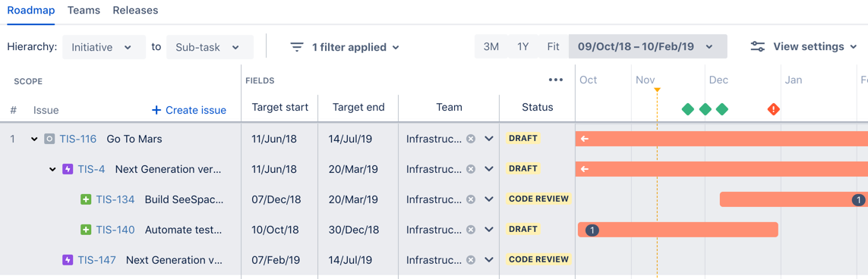Click the red warning release marker
Image resolution: width=868 pixels, height=279 pixels.
(x=773, y=109)
